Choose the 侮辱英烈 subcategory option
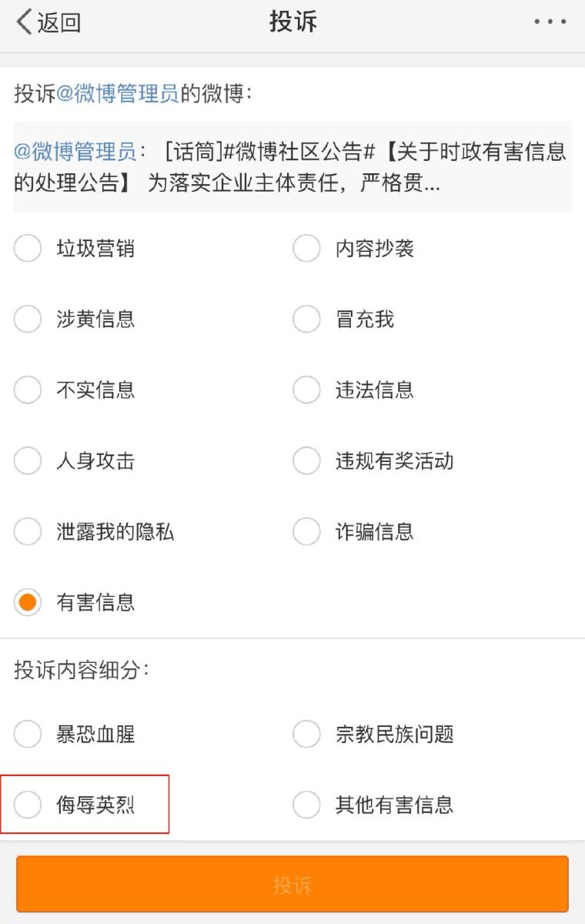This screenshot has height=924, width=585. tap(28, 805)
